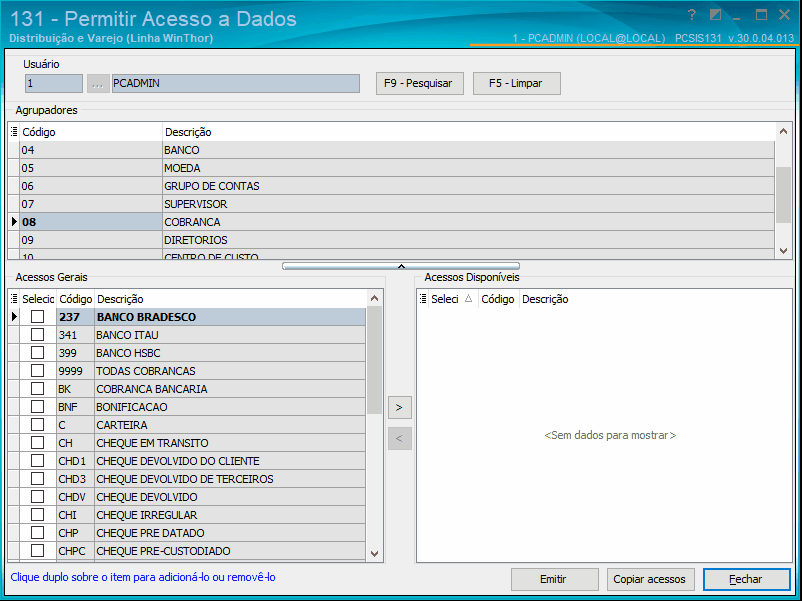
Task: Check the CHEQUE PRE-CUSTODIADO checkbox
Action: 37,550
